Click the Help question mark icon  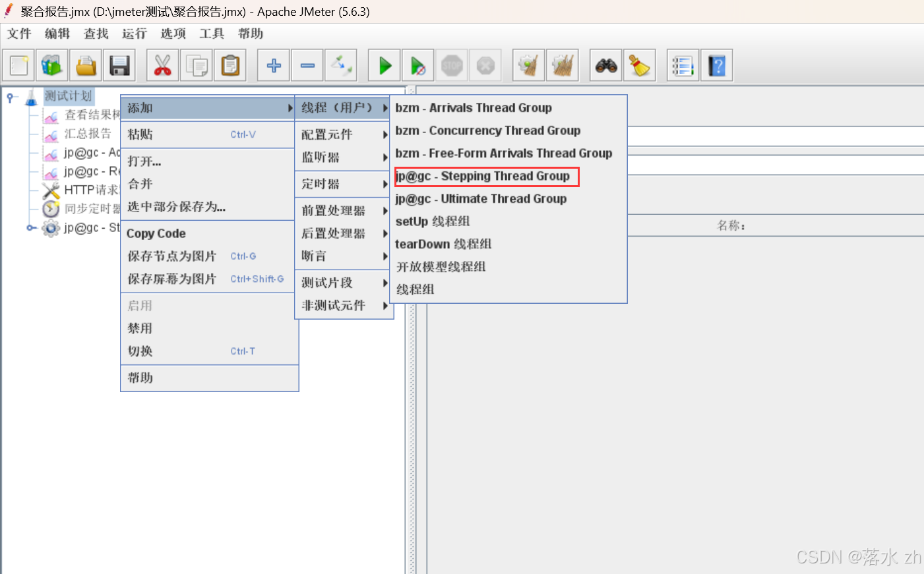pos(717,65)
